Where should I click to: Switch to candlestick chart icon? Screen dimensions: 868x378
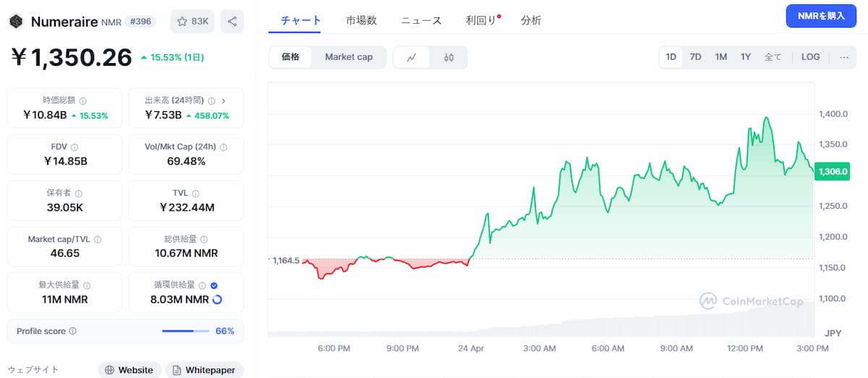click(x=448, y=57)
